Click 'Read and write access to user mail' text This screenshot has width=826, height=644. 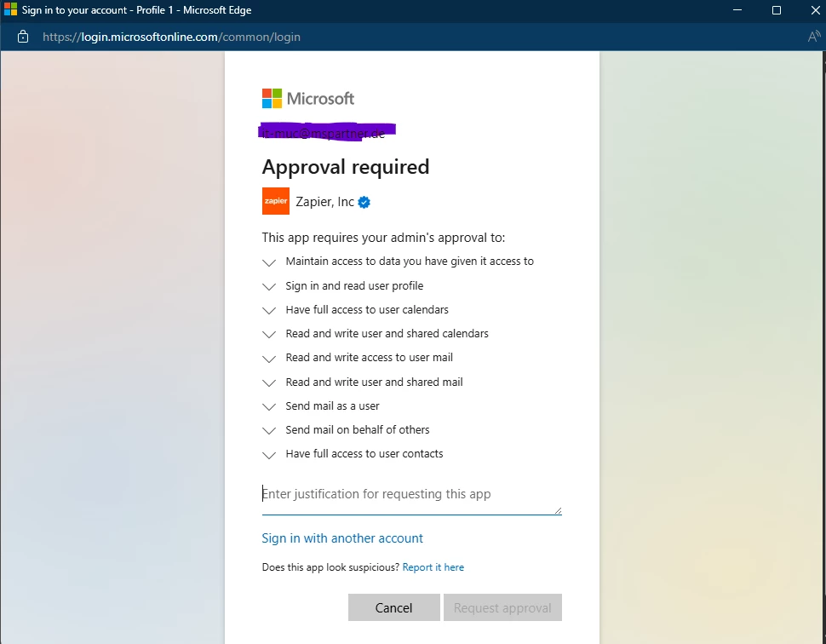(369, 357)
